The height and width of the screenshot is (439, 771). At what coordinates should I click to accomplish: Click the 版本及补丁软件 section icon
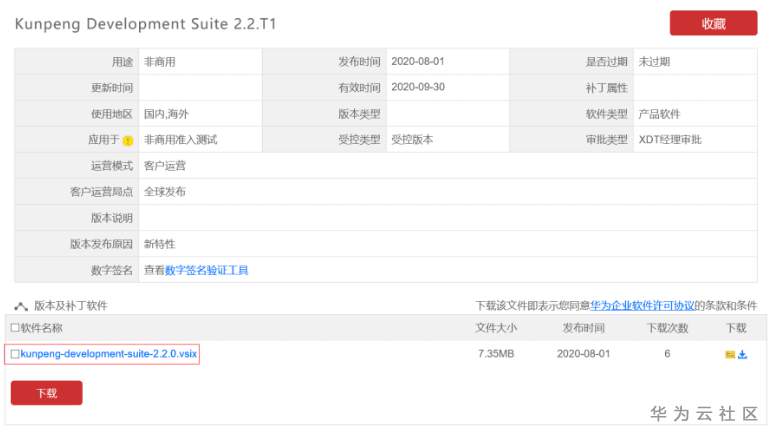(20, 306)
